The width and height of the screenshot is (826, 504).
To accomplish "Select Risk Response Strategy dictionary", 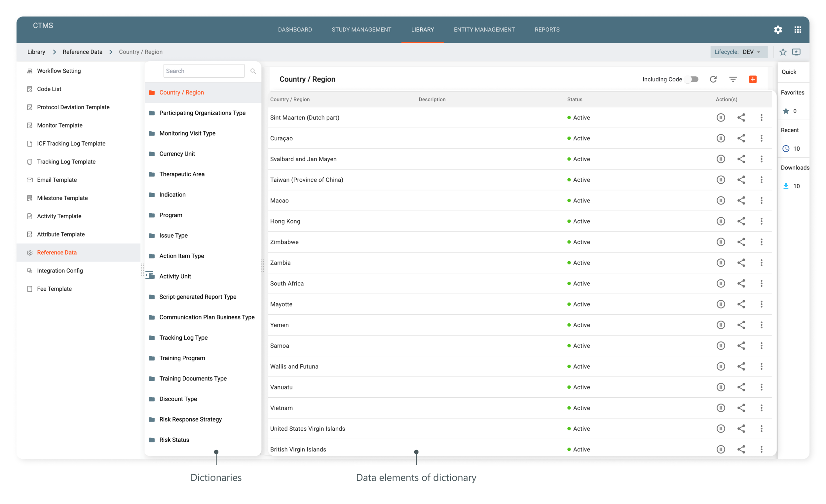I will tap(190, 419).
